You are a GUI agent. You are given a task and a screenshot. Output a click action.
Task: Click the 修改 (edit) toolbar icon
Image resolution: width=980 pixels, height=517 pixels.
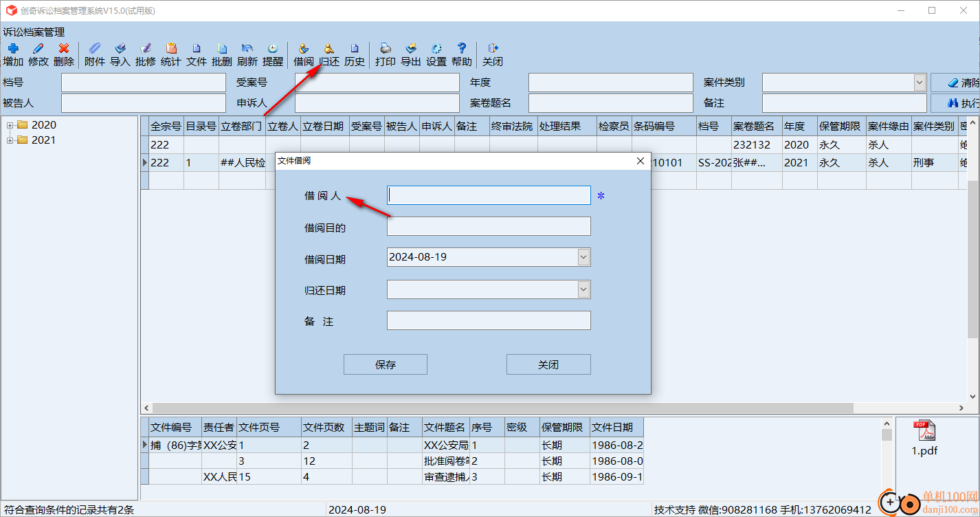pos(38,54)
